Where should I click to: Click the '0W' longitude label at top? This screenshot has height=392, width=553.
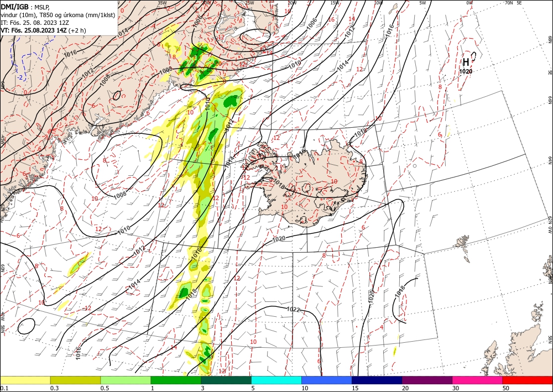point(469,3)
